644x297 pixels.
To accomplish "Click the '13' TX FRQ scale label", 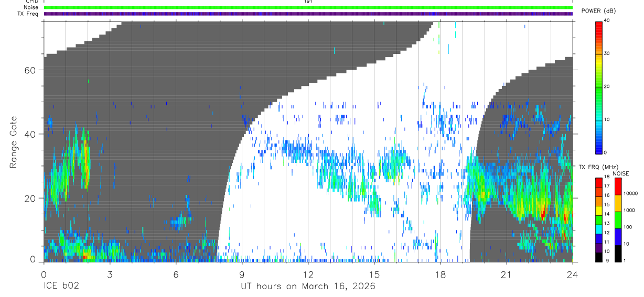I will point(607,224).
